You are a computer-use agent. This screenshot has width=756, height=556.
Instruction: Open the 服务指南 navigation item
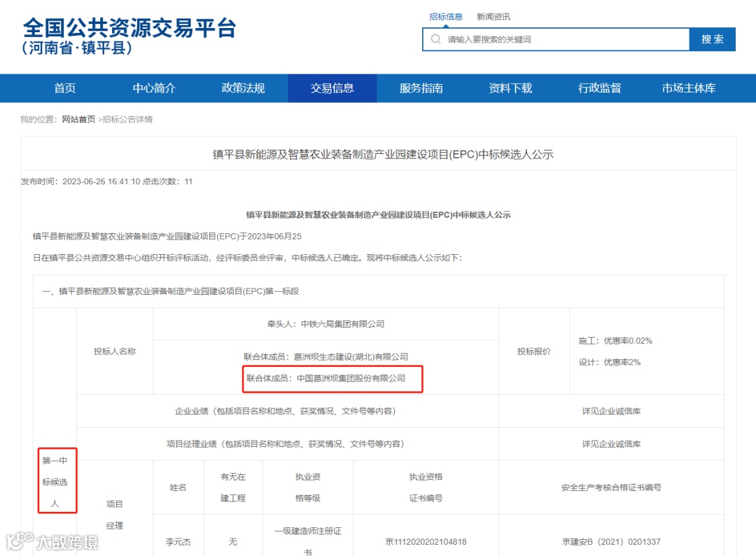[421, 88]
